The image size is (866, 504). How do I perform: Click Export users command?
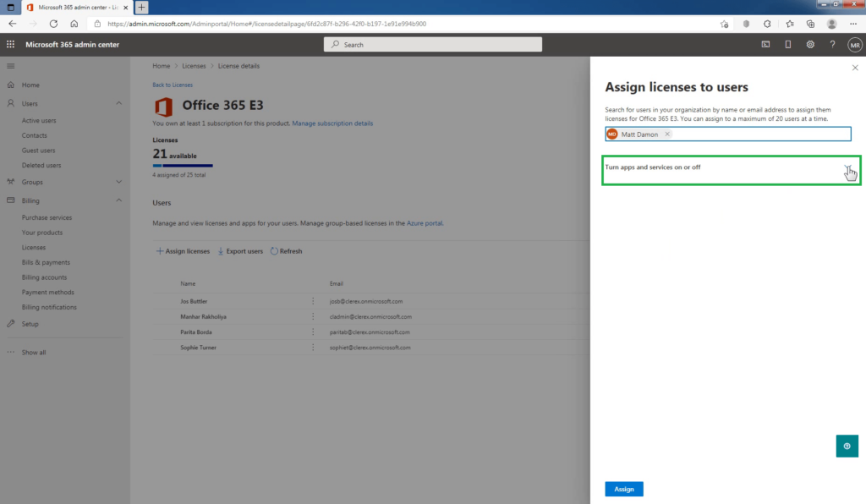tap(240, 251)
